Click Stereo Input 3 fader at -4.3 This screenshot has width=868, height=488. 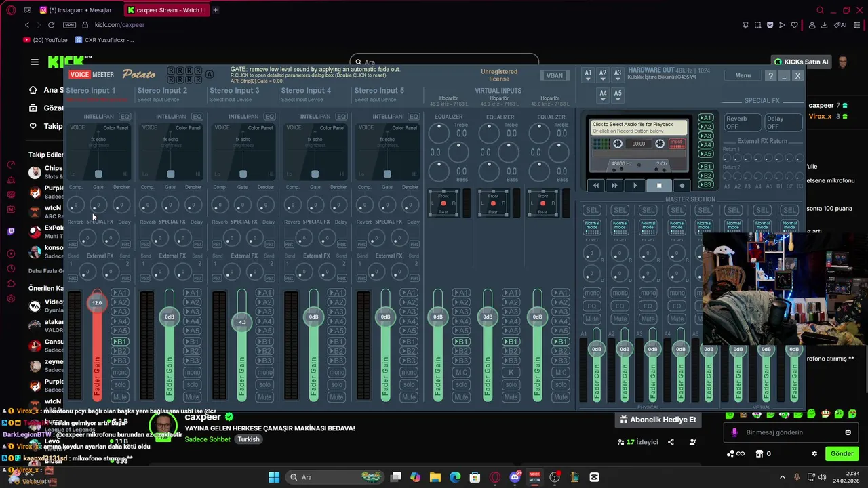tap(241, 322)
